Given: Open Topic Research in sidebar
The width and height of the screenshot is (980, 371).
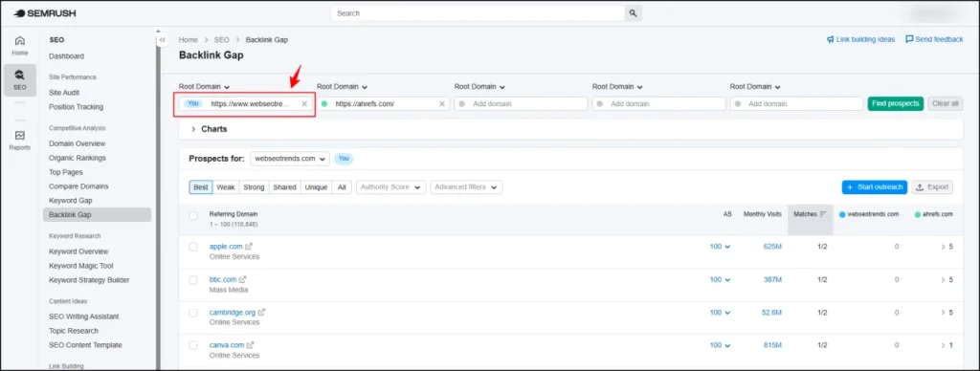Looking at the screenshot, I should 74,331.
